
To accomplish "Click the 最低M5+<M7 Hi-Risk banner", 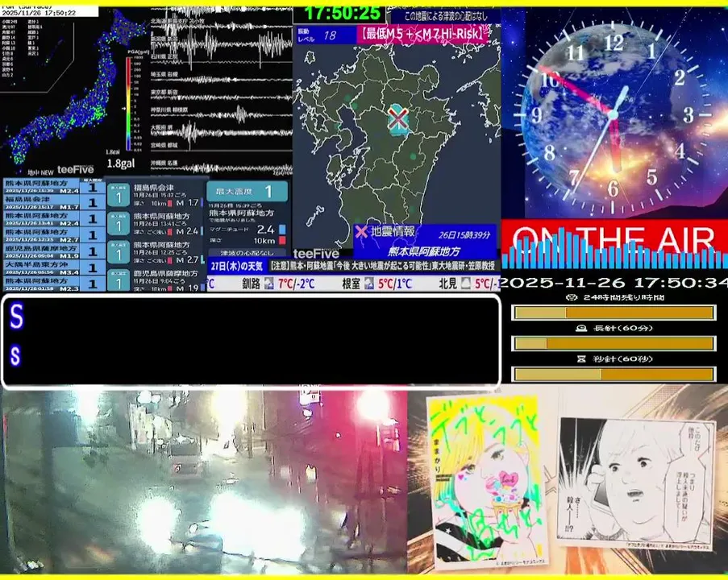I will click(424, 35).
